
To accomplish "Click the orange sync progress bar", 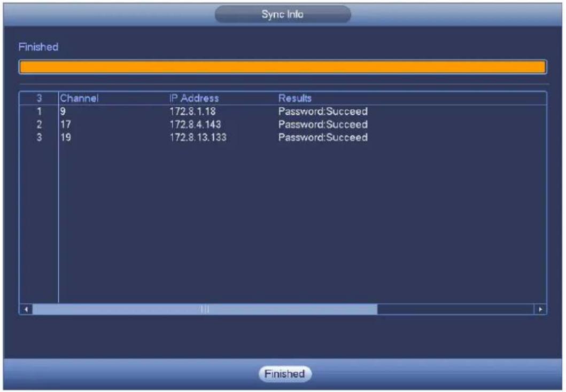I will pos(283,67).
